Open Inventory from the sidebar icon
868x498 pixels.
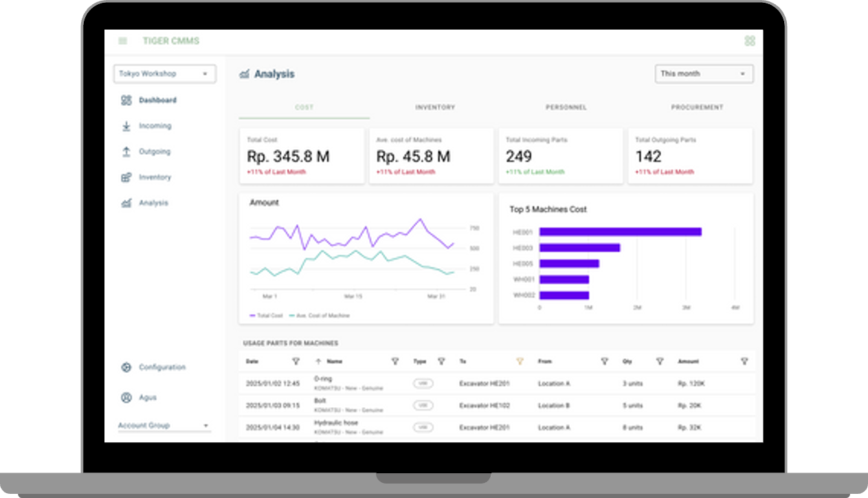126,177
